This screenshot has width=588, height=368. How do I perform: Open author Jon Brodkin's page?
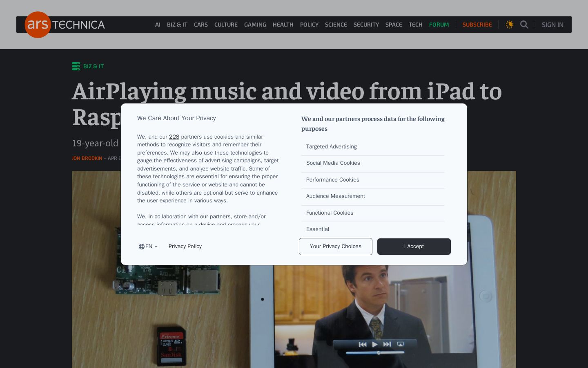point(87,158)
